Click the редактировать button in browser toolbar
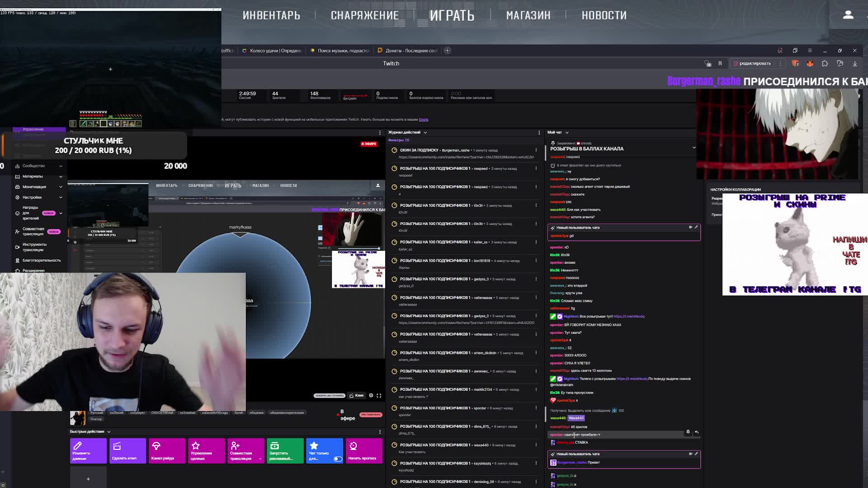Viewport: 868px width, 488px height. coord(752,64)
